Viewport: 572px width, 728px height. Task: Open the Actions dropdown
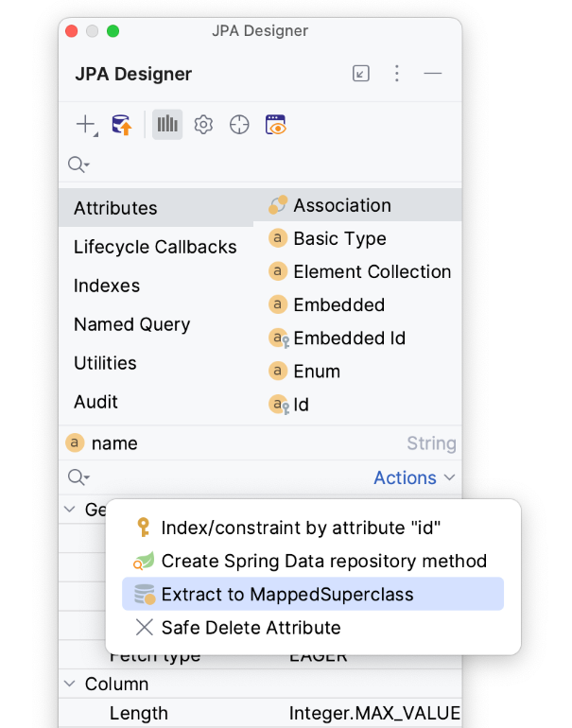[414, 478]
